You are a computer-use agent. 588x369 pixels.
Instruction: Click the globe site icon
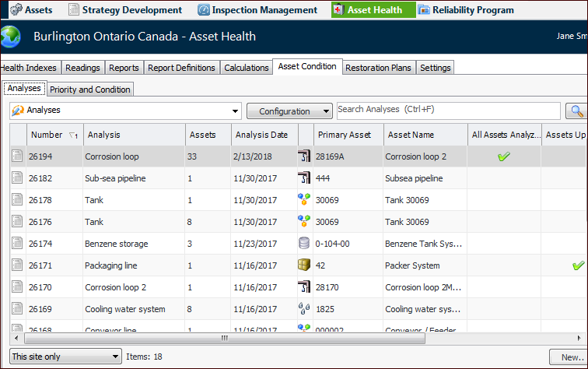(11, 37)
